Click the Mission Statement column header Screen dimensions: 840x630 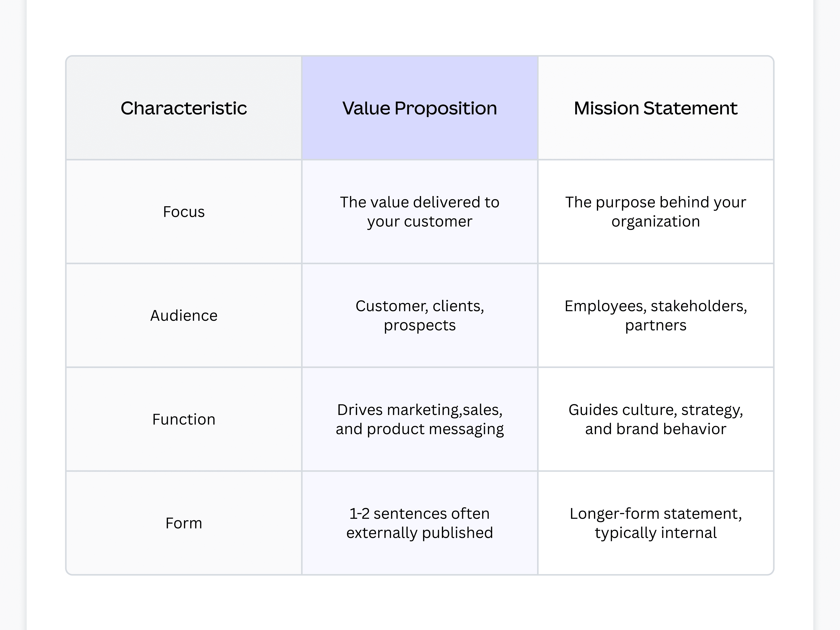(x=655, y=108)
